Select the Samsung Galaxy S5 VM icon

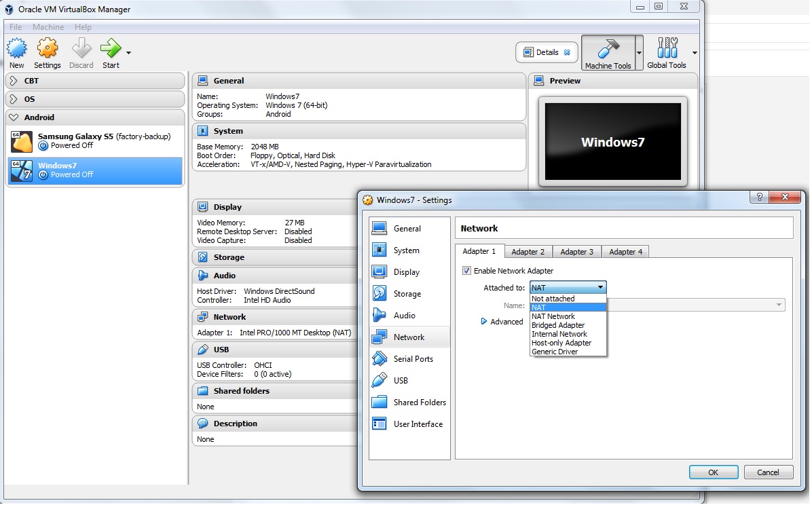click(22, 141)
